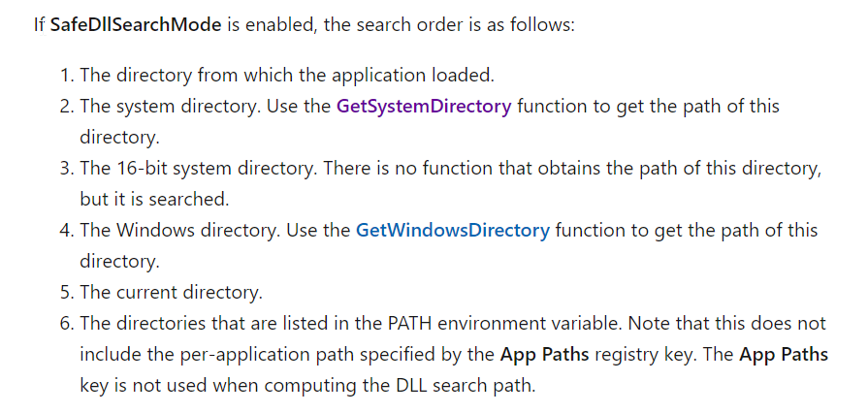
Task: Click the bold App Paths before 'registry key'
Action: [544, 354]
